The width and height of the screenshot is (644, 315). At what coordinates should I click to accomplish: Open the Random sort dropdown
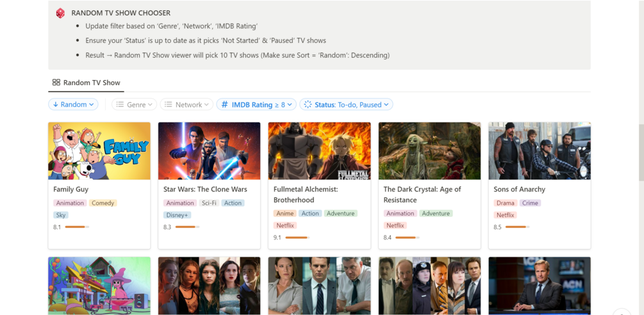(73, 104)
